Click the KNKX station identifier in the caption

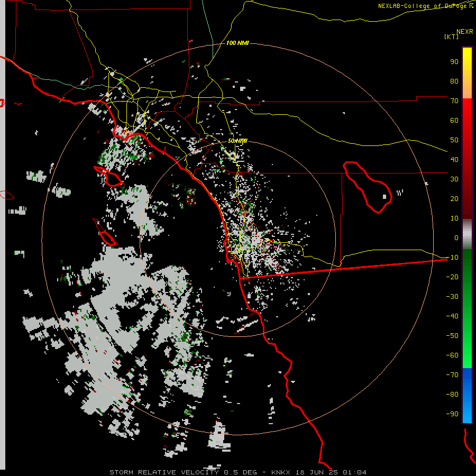click(x=280, y=472)
